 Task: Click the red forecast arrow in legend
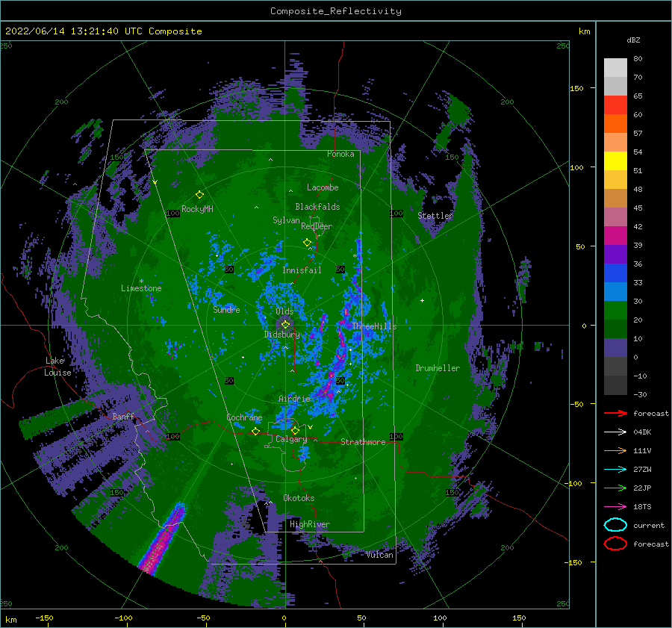pos(615,413)
